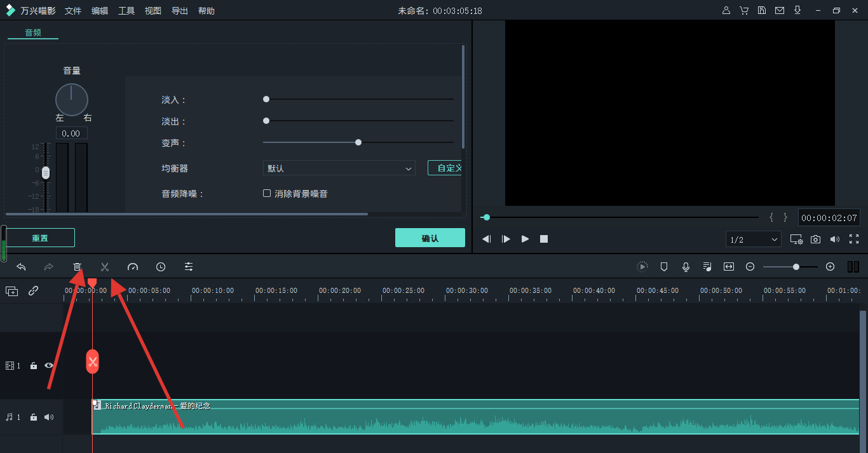
Task: Click the add marker icon
Action: (x=664, y=267)
